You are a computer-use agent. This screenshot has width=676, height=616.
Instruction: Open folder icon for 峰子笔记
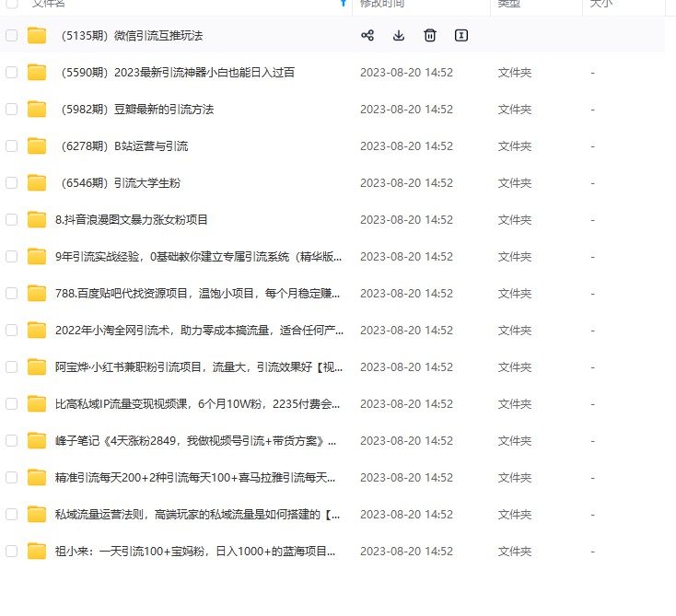(37, 441)
